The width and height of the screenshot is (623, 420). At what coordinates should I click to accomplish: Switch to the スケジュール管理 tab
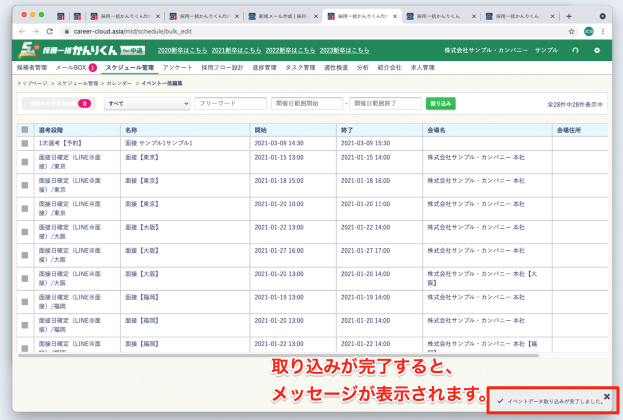pos(129,67)
